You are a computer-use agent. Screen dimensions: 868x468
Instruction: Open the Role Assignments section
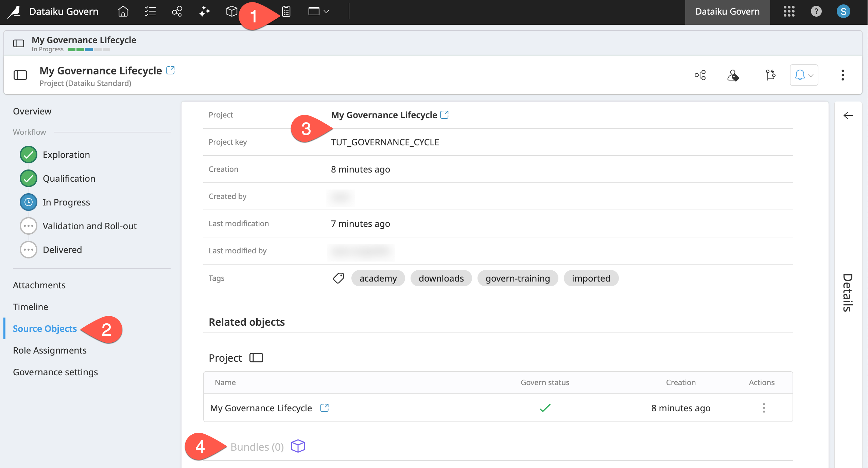click(50, 350)
